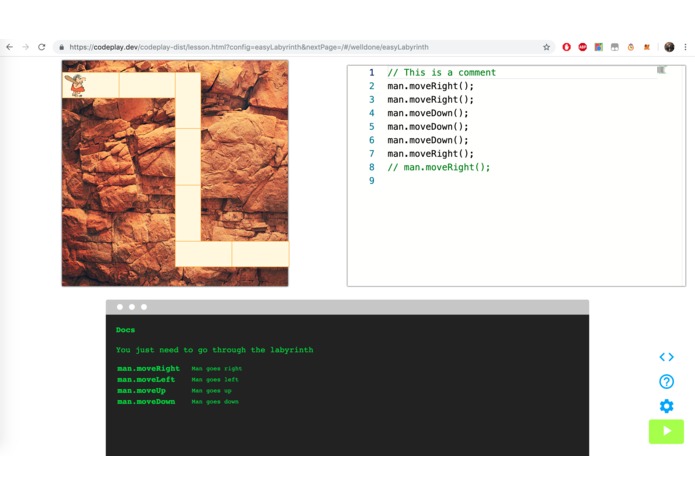The image size is (695, 494).
Task: Open the Chrome three-dot menu
Action: click(685, 47)
